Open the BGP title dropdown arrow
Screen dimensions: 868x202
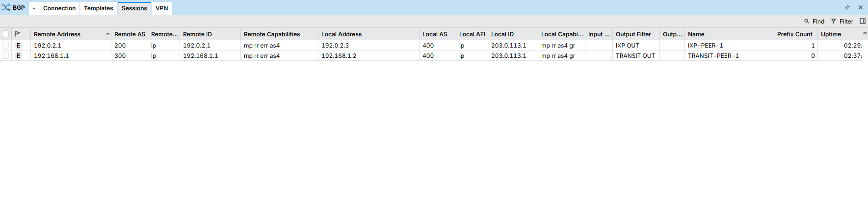point(34,8)
